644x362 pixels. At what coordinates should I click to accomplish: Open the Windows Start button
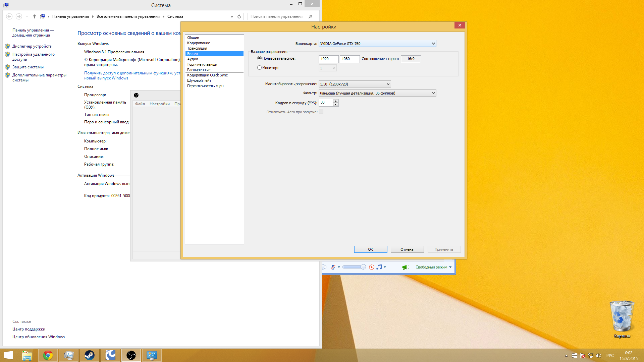pos(8,355)
